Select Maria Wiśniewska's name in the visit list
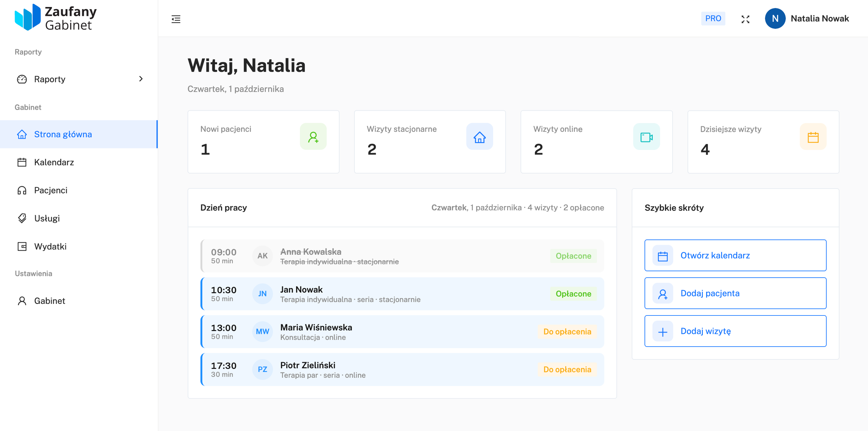Image resolution: width=868 pixels, height=431 pixels. (316, 328)
